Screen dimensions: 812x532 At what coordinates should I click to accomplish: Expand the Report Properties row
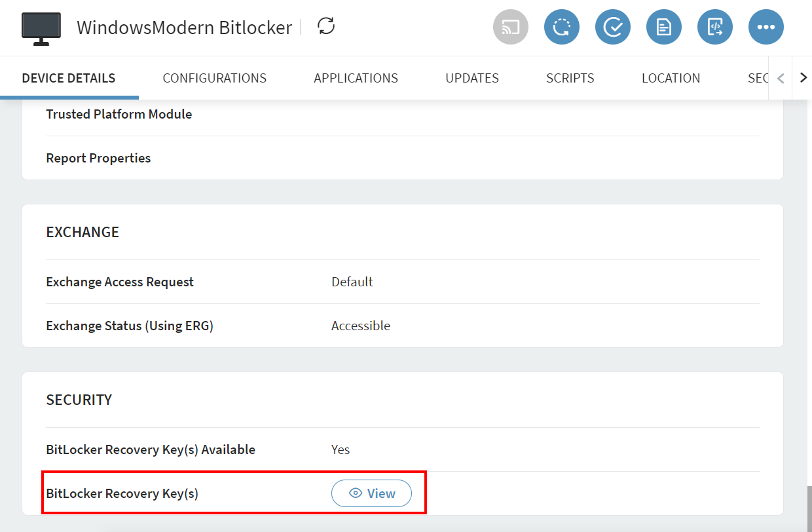[x=98, y=158]
